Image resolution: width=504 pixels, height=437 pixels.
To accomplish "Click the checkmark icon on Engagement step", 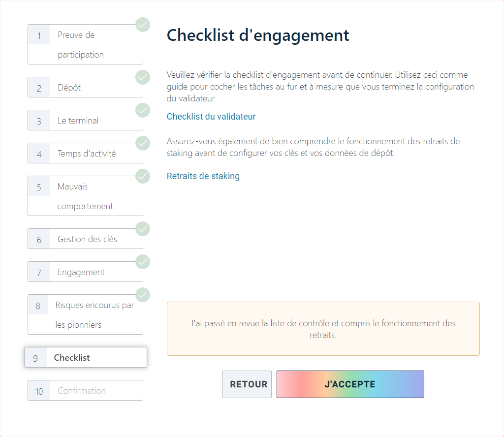I will click(x=143, y=262).
